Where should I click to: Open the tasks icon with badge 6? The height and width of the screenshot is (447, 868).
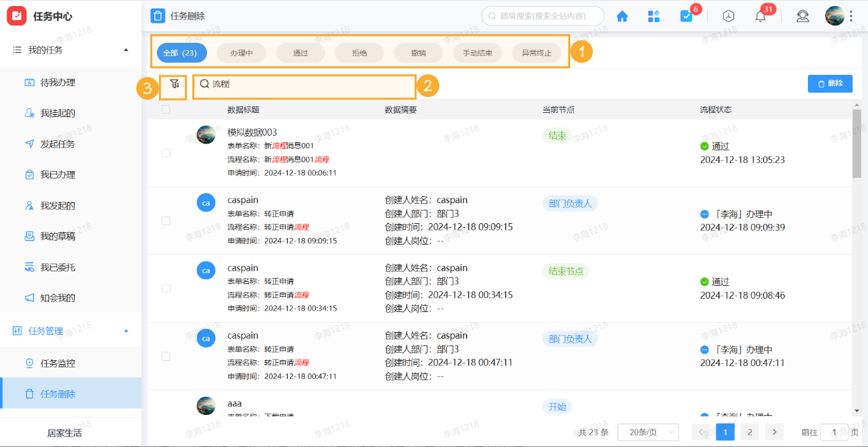[x=687, y=15]
